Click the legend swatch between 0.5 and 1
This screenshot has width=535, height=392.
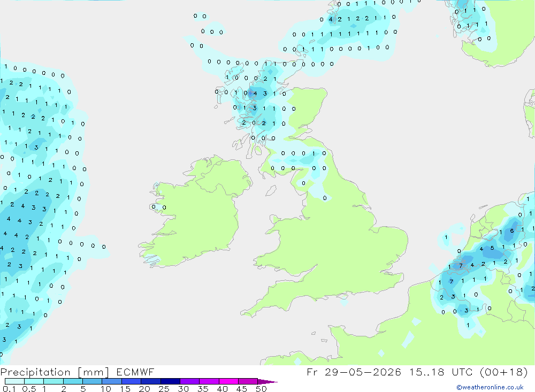point(34,381)
